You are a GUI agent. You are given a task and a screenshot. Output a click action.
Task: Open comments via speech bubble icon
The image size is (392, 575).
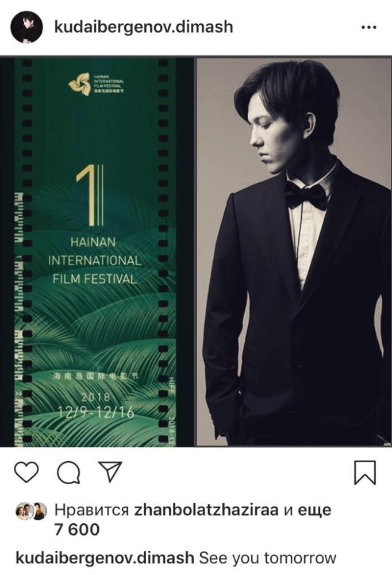click(x=69, y=472)
